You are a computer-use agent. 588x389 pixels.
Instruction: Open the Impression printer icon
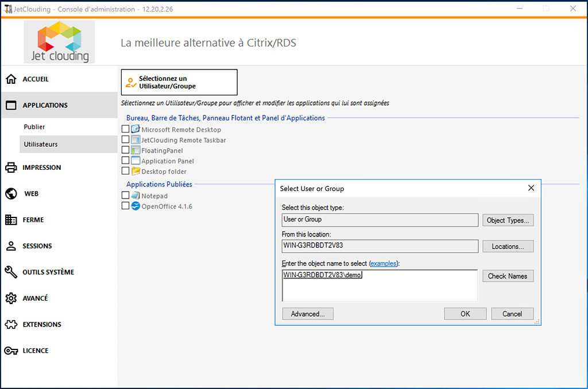pos(11,168)
